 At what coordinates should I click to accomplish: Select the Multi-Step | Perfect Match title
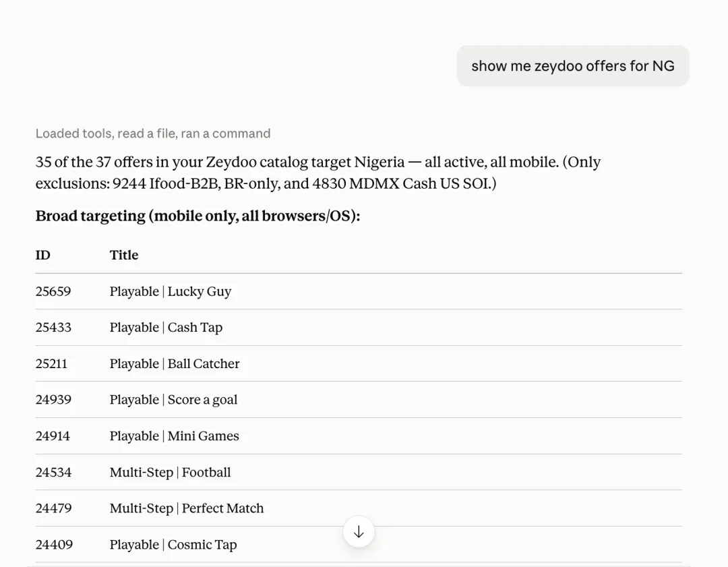[187, 508]
